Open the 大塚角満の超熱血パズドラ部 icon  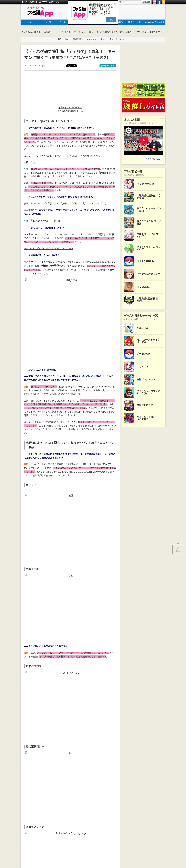click(129, 197)
